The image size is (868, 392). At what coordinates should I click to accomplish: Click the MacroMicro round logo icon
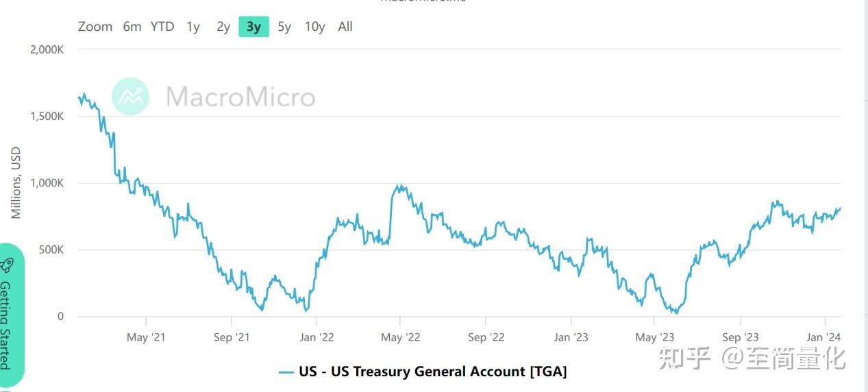pyautogui.click(x=130, y=96)
